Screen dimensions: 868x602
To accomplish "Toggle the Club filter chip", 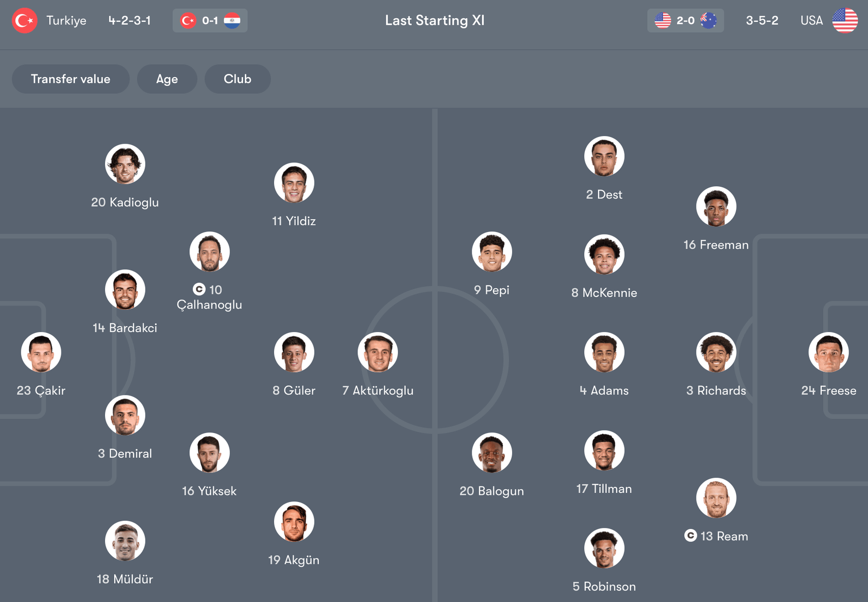I will (x=238, y=79).
